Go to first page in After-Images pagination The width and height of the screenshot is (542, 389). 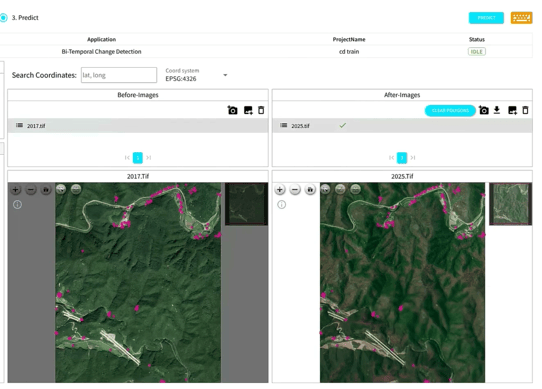pyautogui.click(x=391, y=158)
